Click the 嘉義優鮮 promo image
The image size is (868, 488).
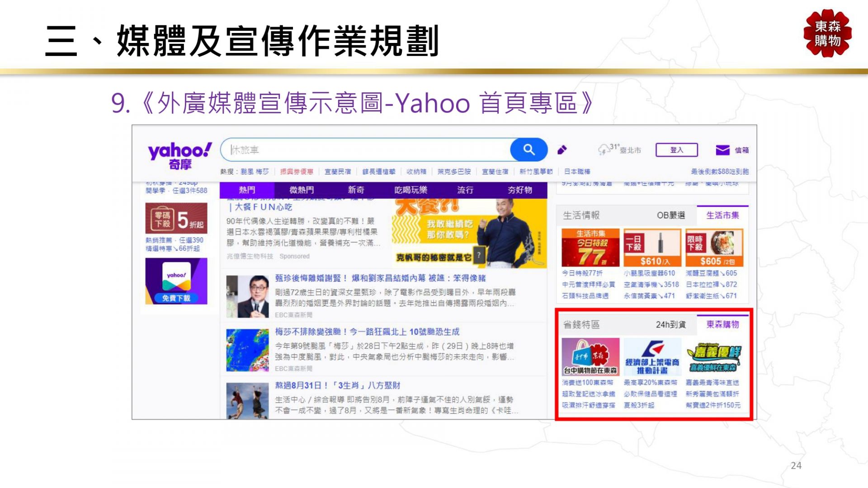[x=714, y=357]
